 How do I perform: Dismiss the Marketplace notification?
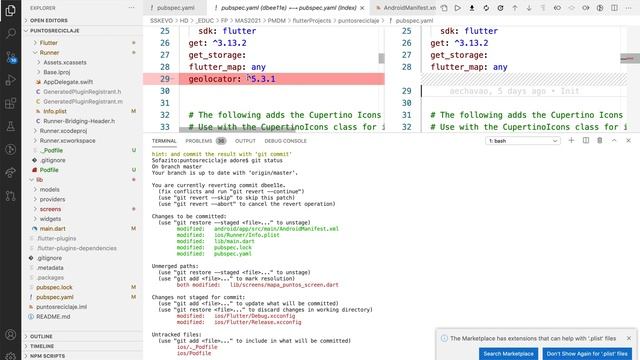pyautogui.click(x=629, y=338)
